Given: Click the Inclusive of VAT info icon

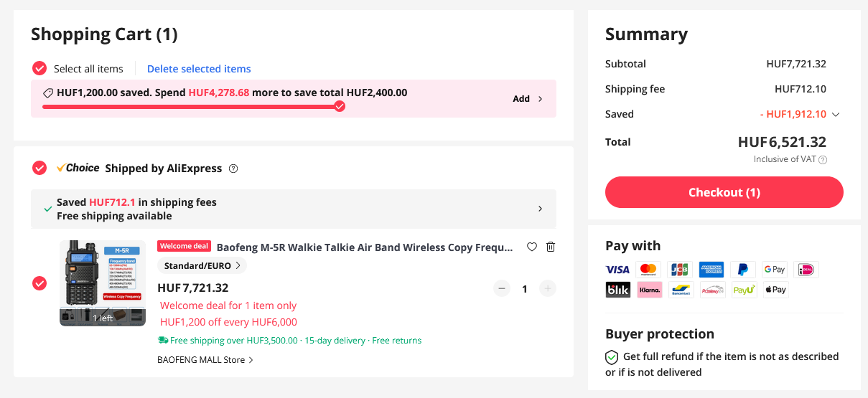Looking at the screenshot, I should click(823, 160).
